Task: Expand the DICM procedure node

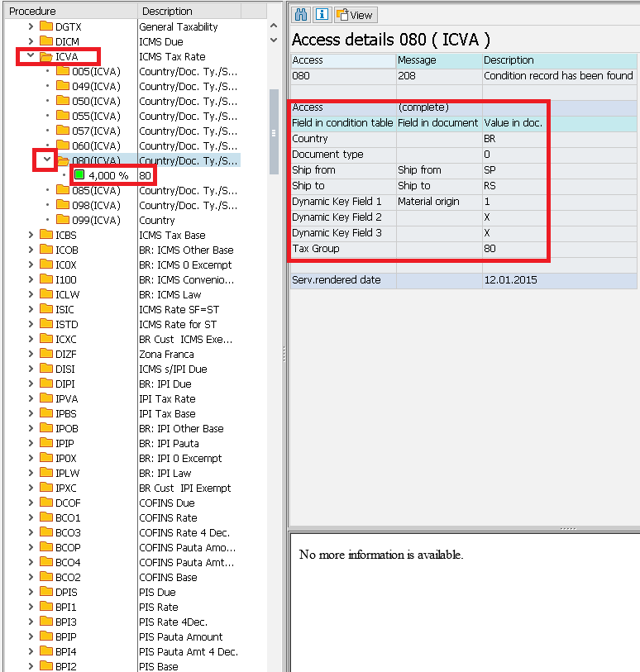Action: (31, 41)
